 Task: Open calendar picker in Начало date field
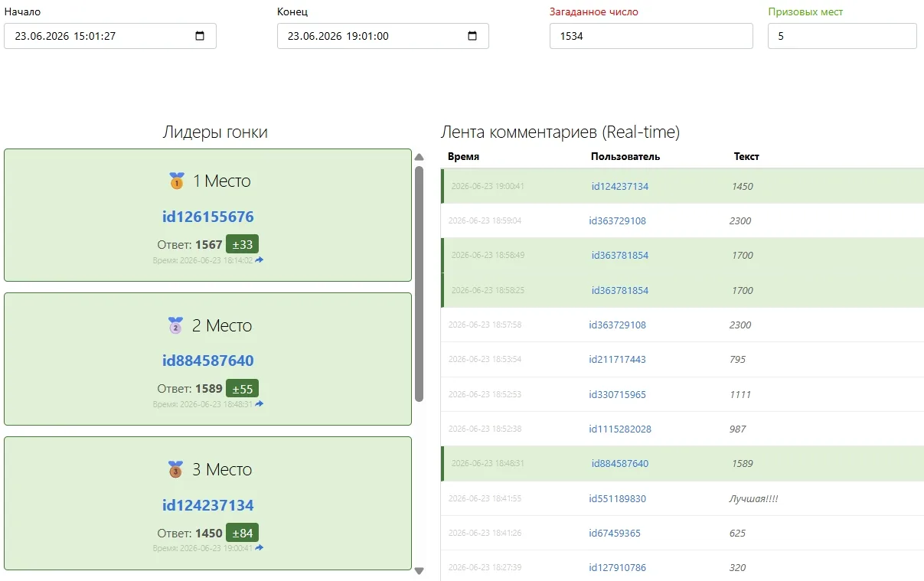pos(201,36)
